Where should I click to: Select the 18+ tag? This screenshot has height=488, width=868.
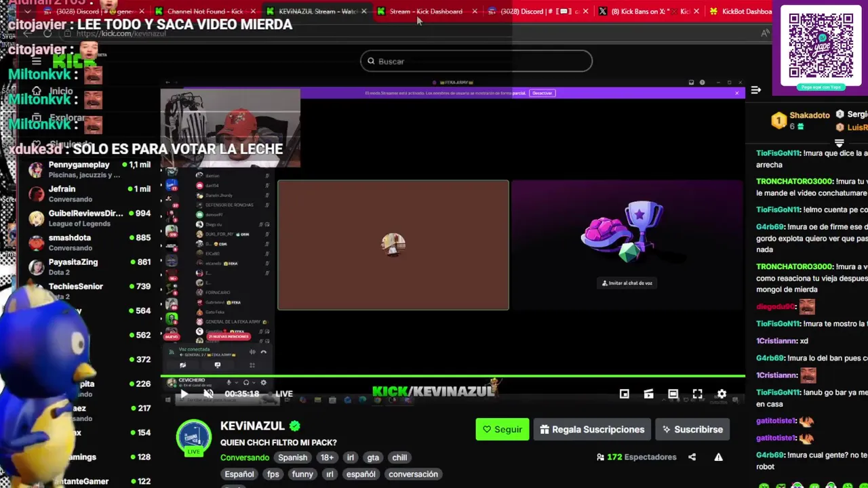327,457
